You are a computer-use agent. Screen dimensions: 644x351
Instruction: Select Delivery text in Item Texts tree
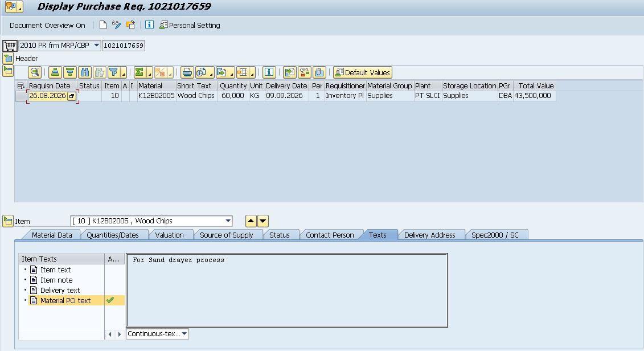(60, 290)
